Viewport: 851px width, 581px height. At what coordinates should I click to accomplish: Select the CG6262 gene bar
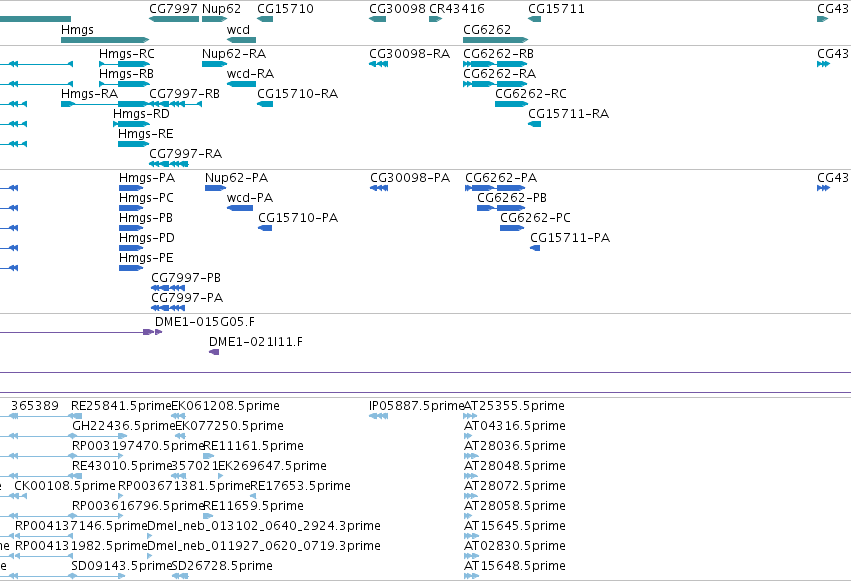click(496, 40)
